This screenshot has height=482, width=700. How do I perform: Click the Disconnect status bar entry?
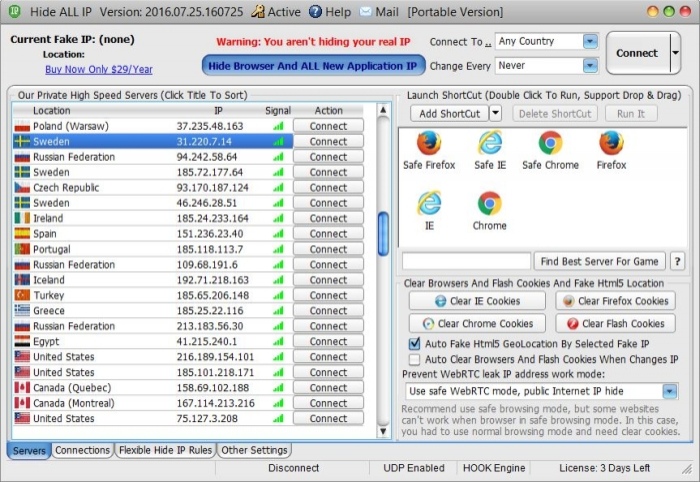pos(293,468)
